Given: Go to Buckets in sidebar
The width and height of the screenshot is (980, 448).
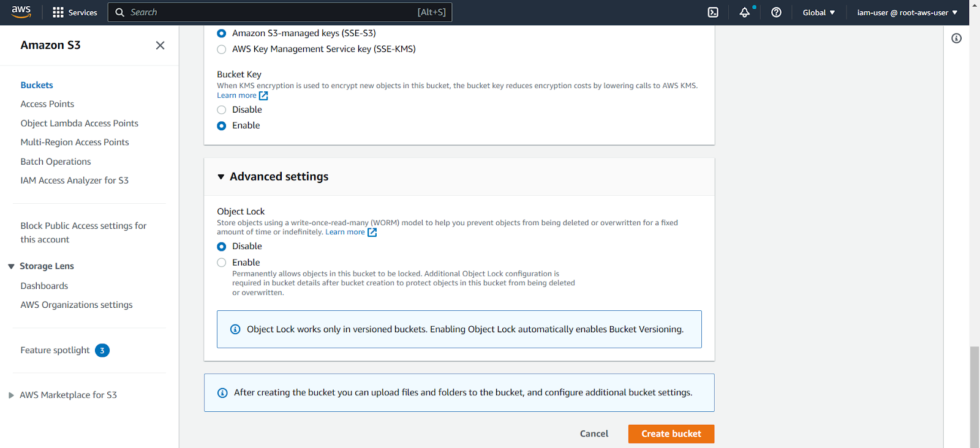Looking at the screenshot, I should pyautogui.click(x=37, y=85).
